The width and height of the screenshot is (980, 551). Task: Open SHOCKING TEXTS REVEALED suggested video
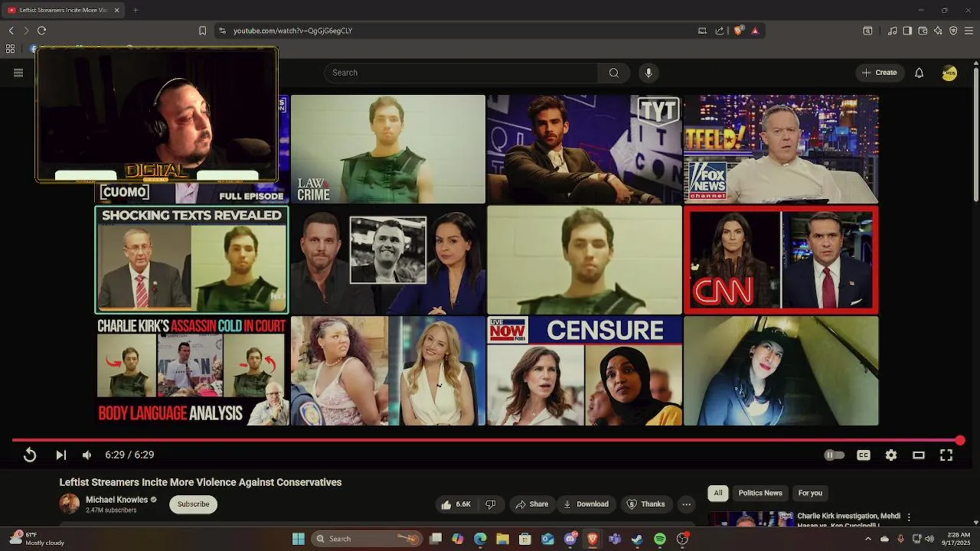point(191,259)
